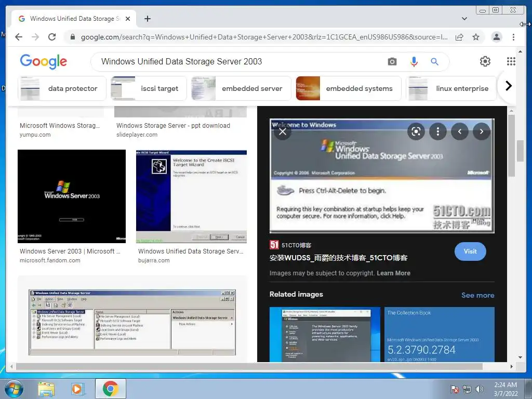Screen dimensions: 532x399
Task: Click the microsoft.fandom.com source text
Action: coord(50,261)
